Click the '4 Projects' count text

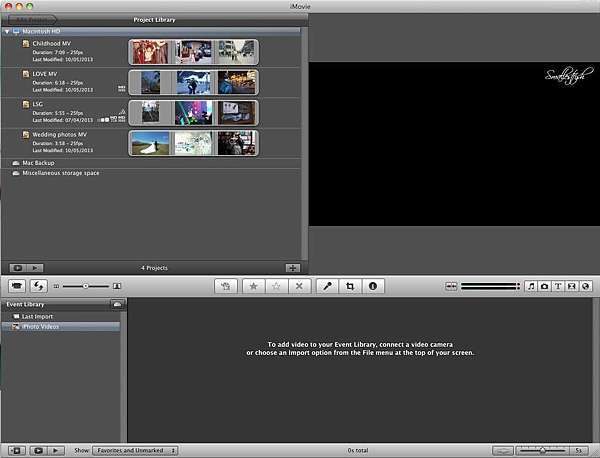(154, 268)
